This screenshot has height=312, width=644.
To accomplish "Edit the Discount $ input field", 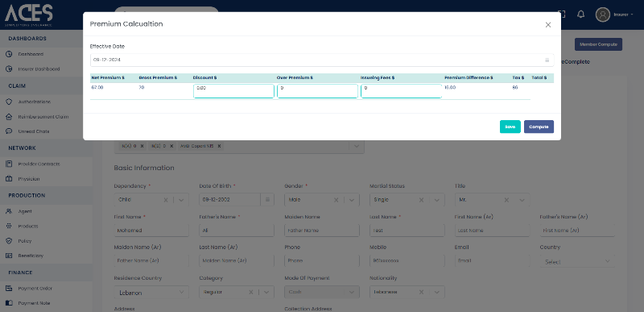I will [233, 91].
